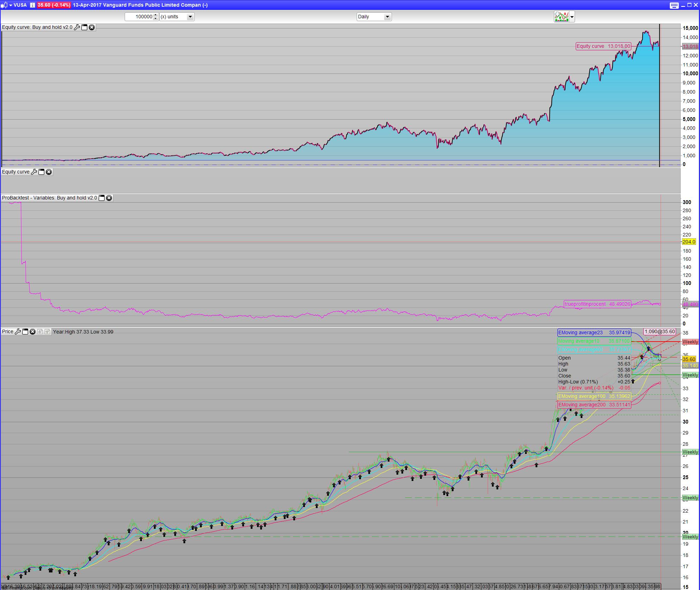Screen dimensions: 700x590
Task: Click the Price panel wrench settings icon
Action: click(18, 332)
